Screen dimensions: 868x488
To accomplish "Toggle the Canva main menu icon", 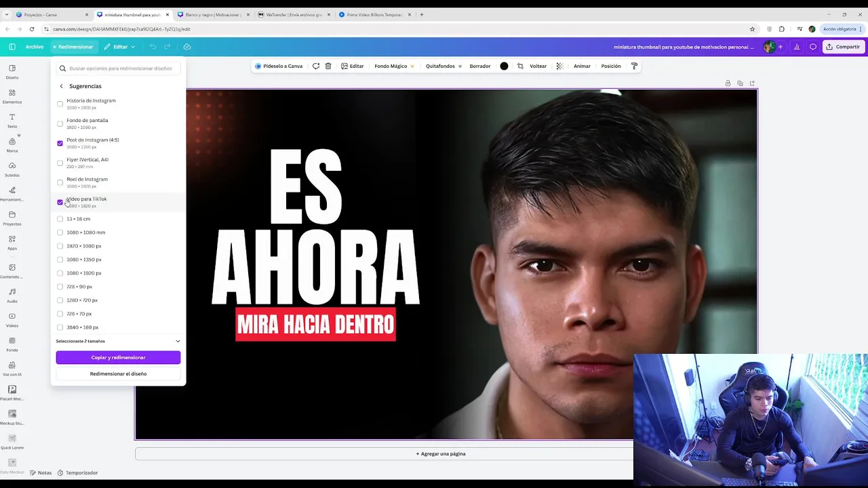I will 12,47.
